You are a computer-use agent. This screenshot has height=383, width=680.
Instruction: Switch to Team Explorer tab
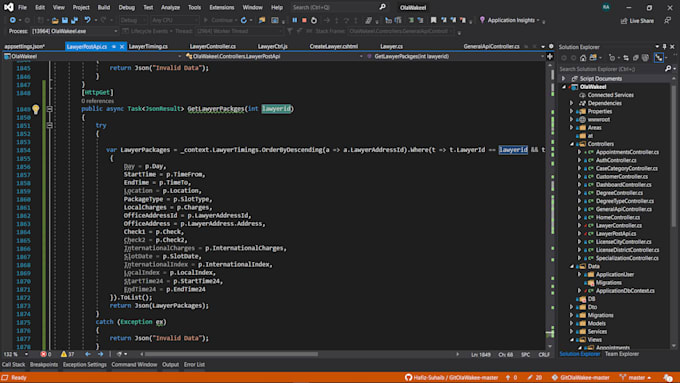[x=622, y=354]
